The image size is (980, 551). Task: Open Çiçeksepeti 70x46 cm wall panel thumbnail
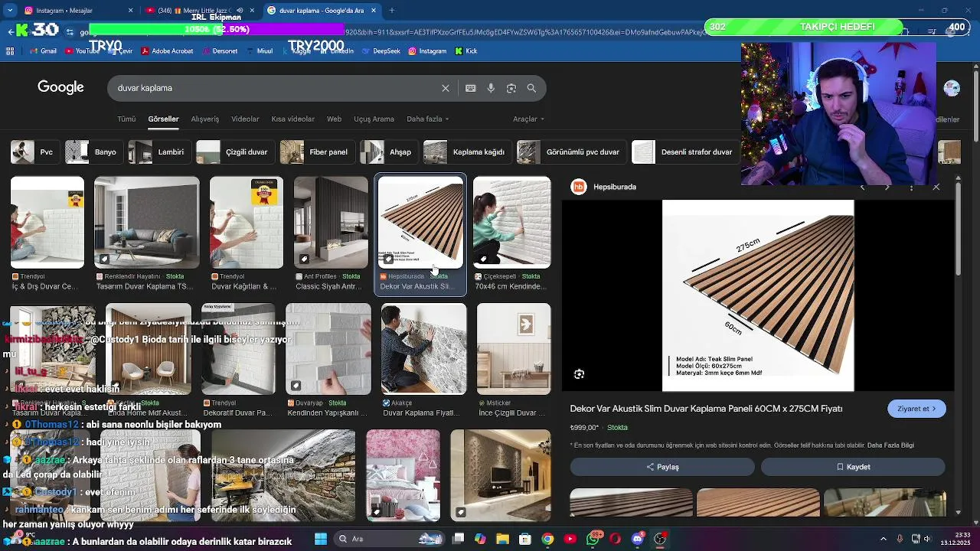[x=511, y=223]
